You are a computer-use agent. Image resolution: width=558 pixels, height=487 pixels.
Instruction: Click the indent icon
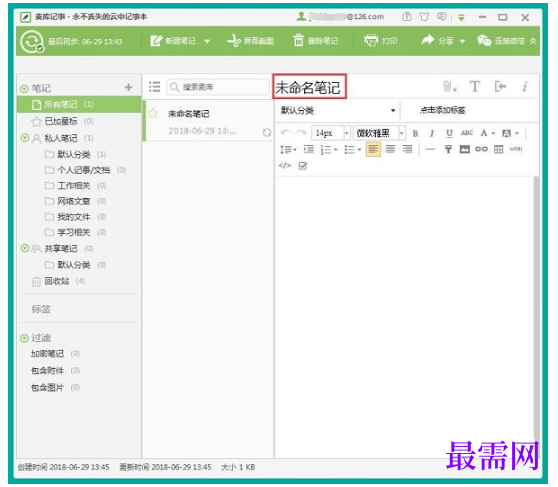point(309,149)
